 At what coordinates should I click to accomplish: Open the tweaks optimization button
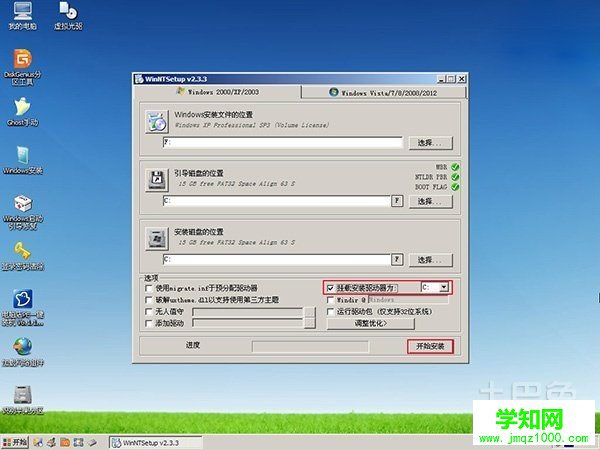pos(370,324)
